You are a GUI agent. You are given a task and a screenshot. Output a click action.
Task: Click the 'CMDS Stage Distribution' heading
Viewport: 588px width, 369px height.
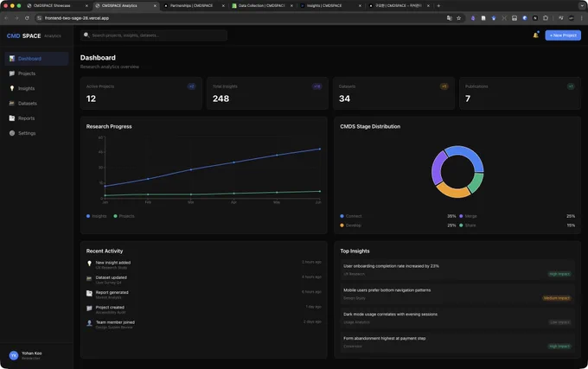[x=370, y=127]
